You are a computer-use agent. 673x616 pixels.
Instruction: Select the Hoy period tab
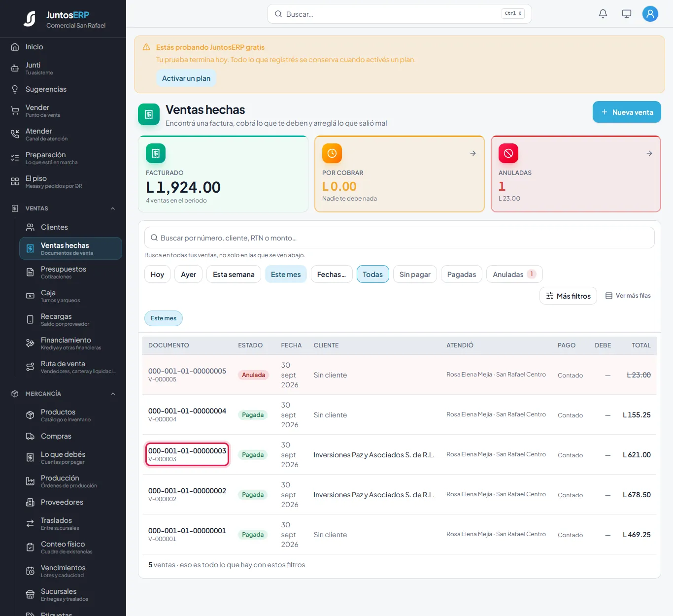[158, 274]
